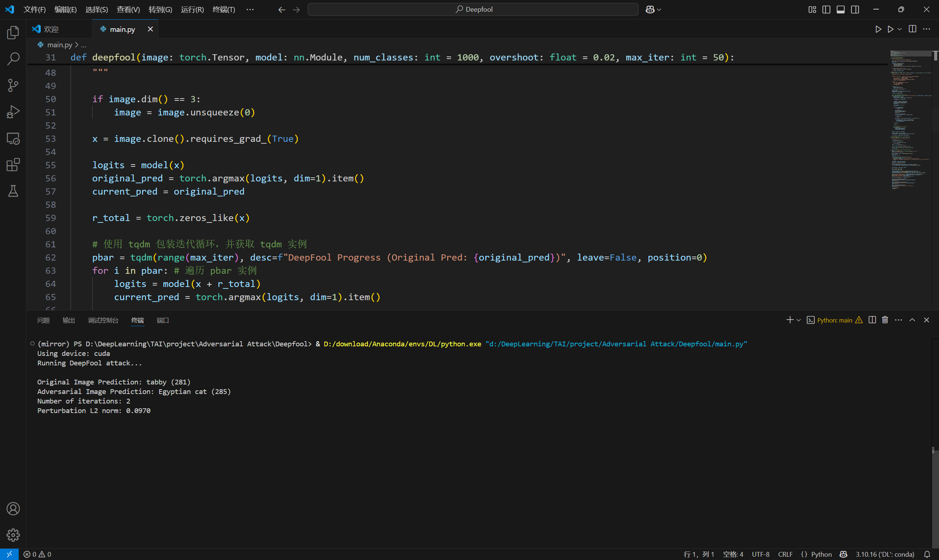
Task: Maximize panel size with chevron up
Action: point(912,320)
